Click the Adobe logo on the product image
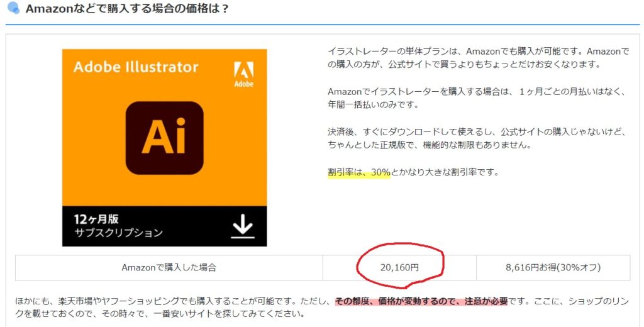This screenshot has width=644, height=327. 243,74
